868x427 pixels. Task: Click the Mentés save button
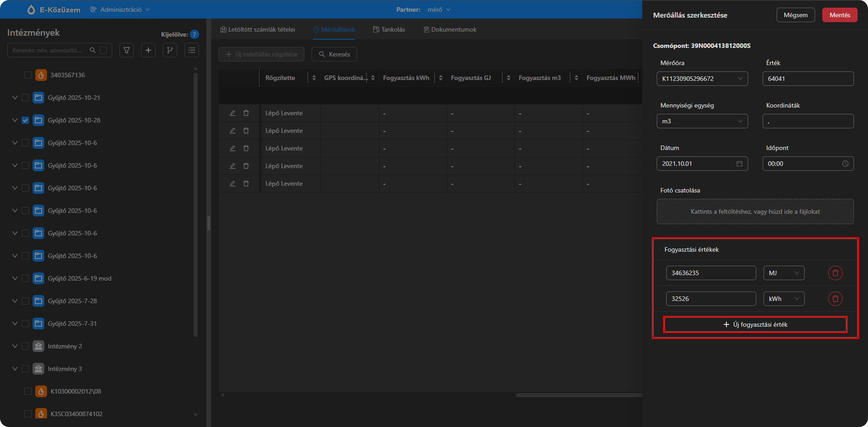tap(840, 15)
